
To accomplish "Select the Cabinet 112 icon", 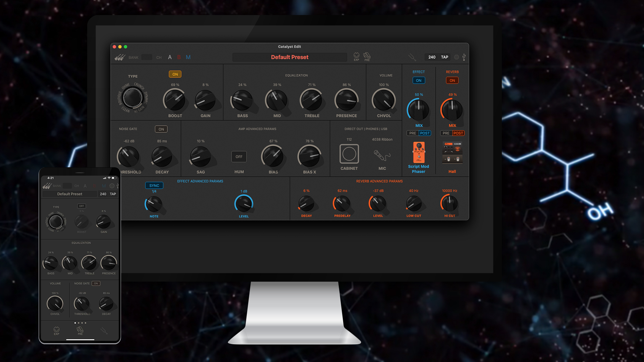I will pos(349,154).
